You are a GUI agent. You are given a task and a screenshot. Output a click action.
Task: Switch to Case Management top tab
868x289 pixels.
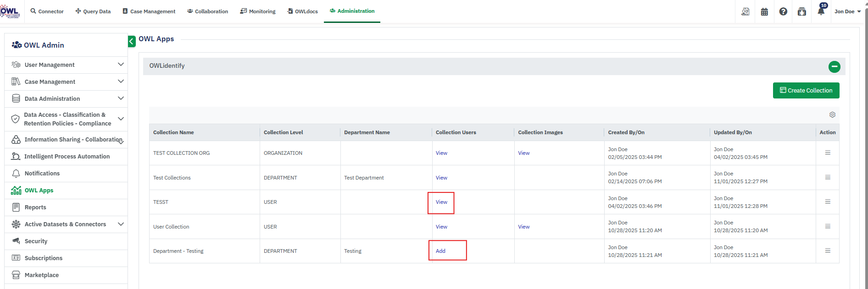pos(149,11)
